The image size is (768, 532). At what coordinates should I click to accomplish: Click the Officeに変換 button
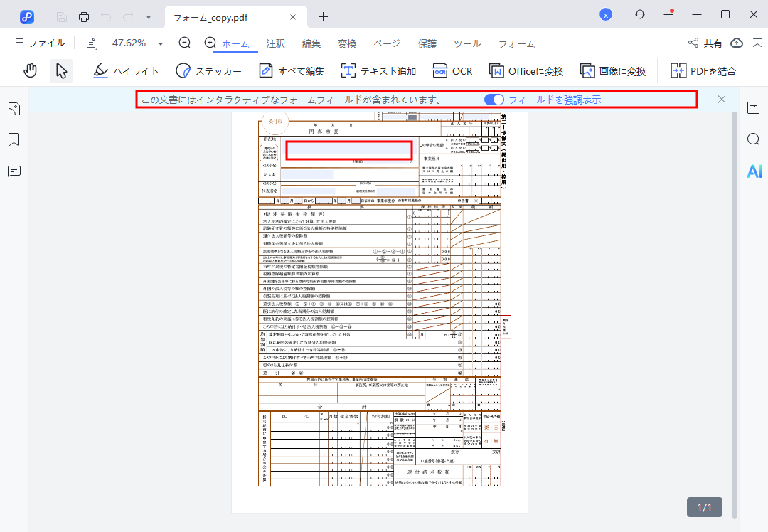[526, 70]
